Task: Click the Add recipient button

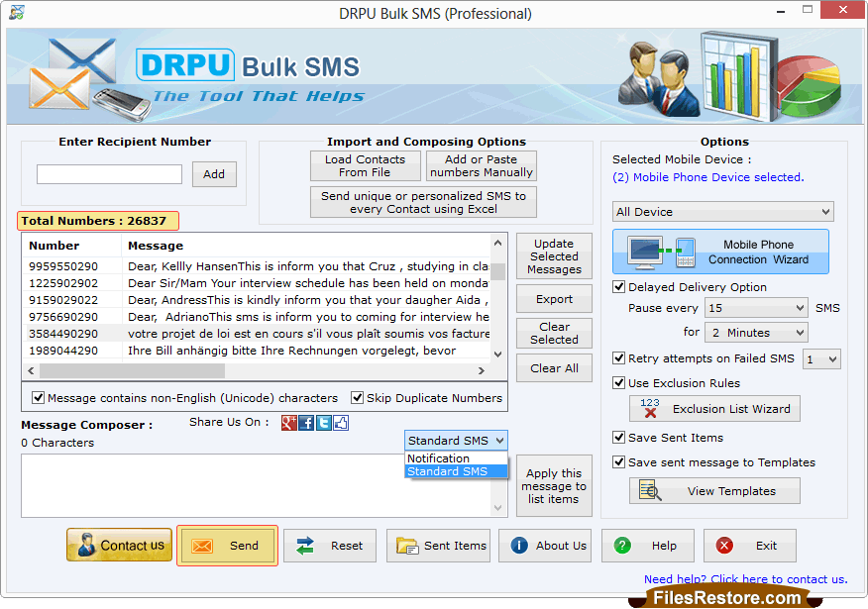Action: (x=214, y=174)
